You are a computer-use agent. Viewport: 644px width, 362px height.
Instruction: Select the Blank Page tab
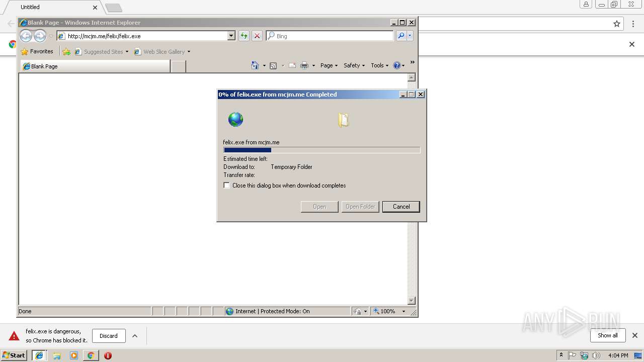(95, 66)
